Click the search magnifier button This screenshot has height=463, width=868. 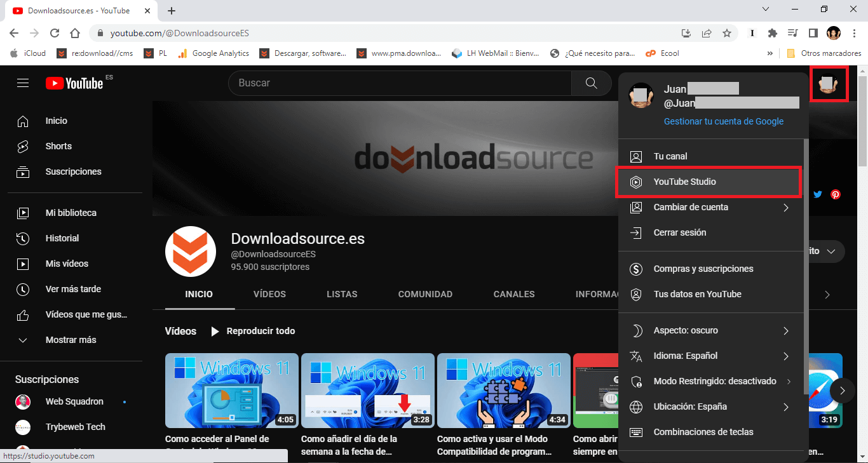pyautogui.click(x=592, y=83)
